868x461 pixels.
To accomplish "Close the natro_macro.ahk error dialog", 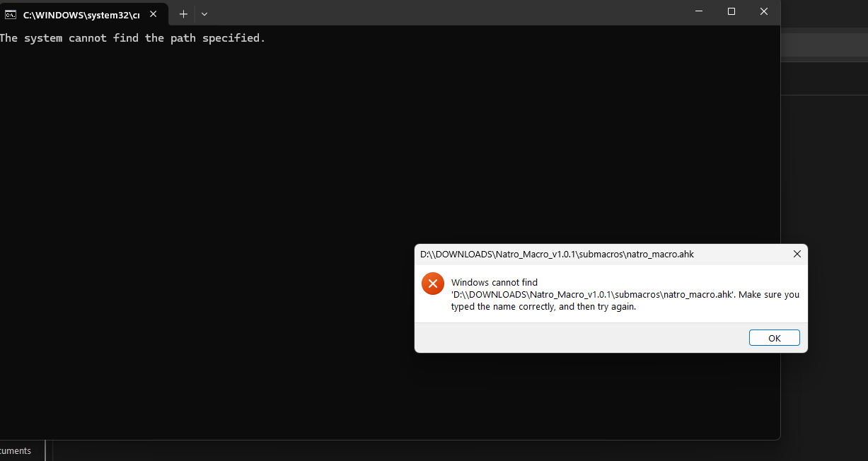I will click(797, 254).
